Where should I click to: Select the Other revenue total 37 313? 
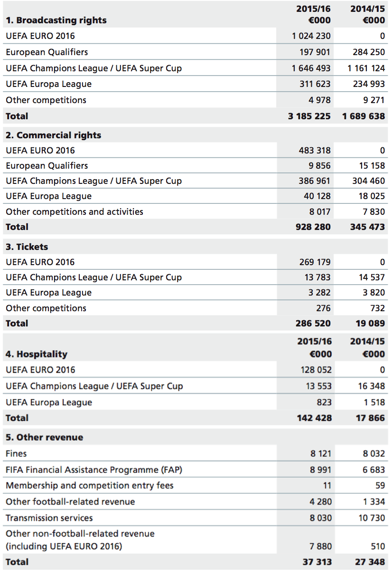click(317, 562)
